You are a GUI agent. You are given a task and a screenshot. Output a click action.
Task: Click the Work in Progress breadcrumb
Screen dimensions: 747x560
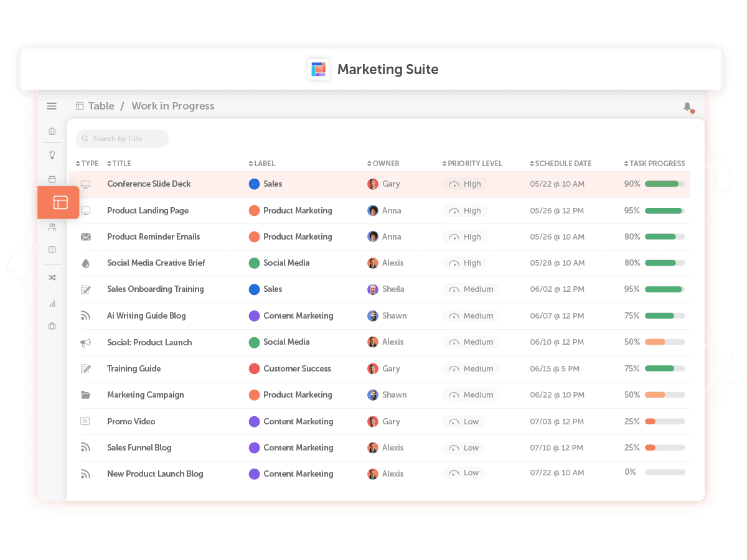click(172, 106)
